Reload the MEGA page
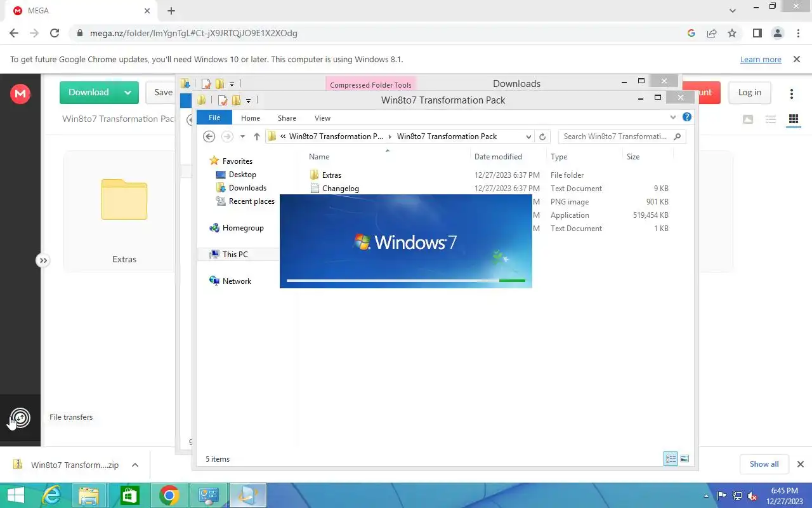812x508 pixels. click(x=55, y=33)
